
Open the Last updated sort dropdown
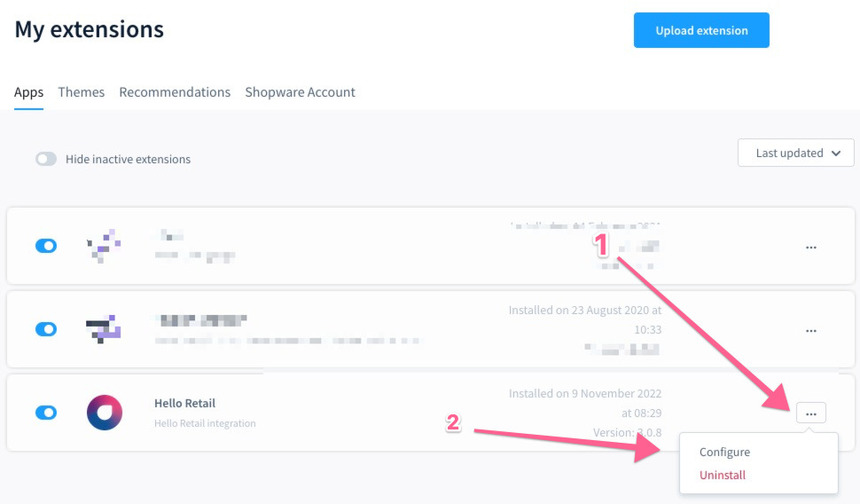[x=796, y=153]
